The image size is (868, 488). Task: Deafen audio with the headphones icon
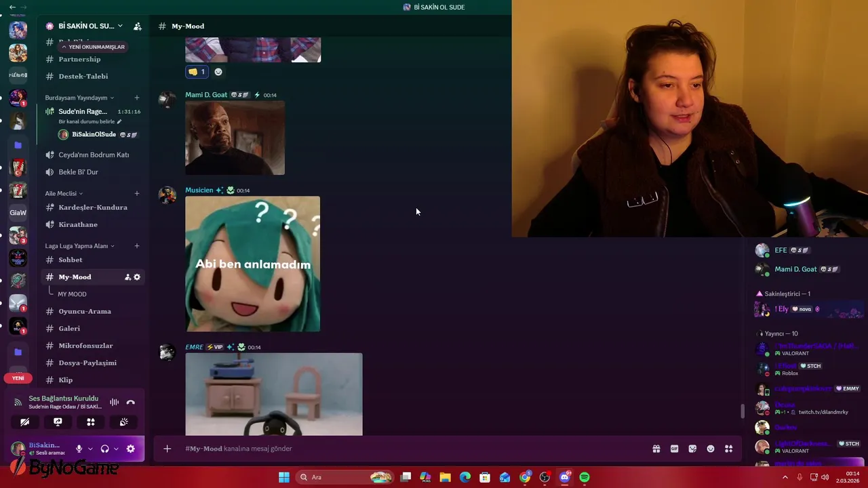[x=105, y=449]
